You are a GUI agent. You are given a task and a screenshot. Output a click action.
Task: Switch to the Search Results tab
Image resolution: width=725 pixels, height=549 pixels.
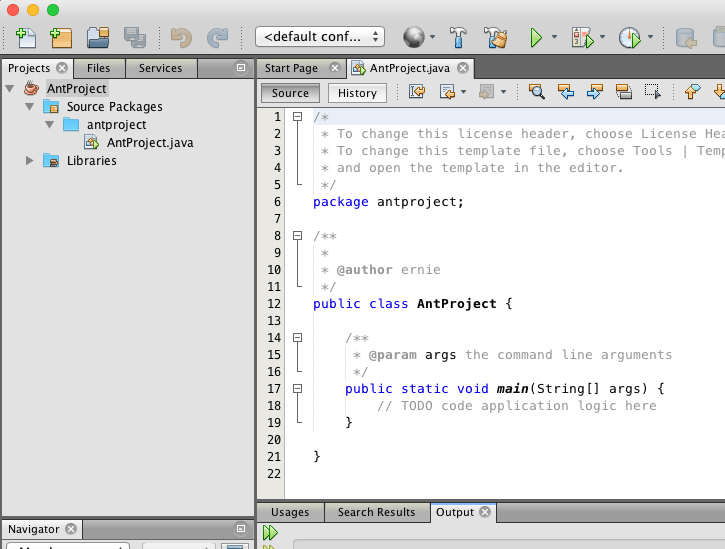(376, 512)
